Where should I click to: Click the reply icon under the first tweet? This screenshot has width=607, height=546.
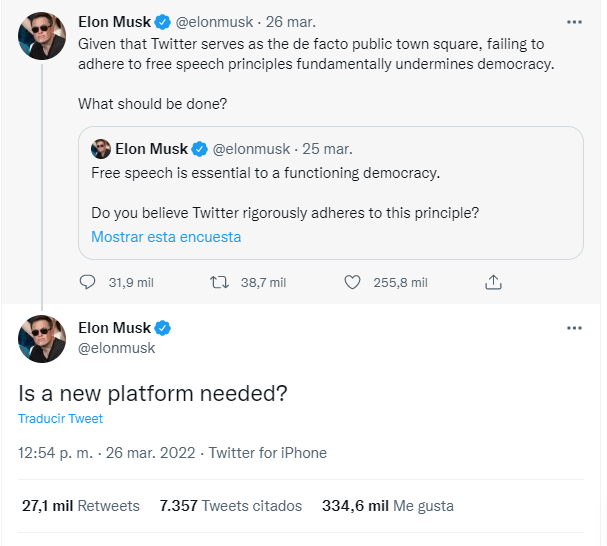coord(87,283)
